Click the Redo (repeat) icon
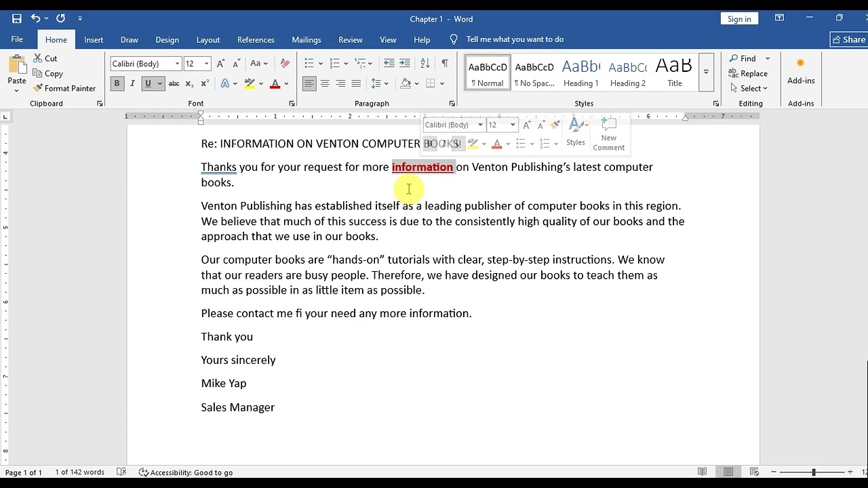This screenshot has height=488, width=868. (60, 18)
